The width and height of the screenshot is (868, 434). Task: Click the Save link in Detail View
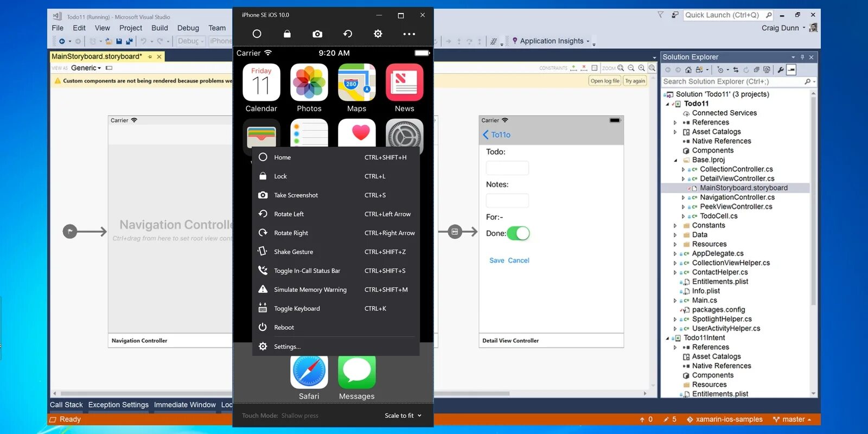[497, 260]
